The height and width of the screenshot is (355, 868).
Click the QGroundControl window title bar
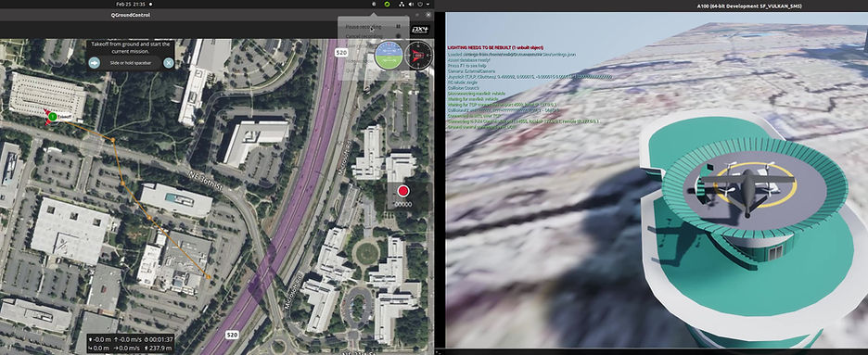pos(217,15)
